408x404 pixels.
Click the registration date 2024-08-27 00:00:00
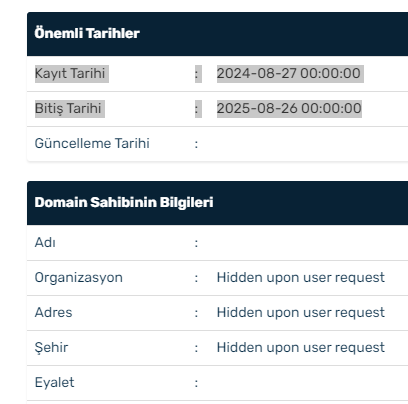[x=289, y=73]
